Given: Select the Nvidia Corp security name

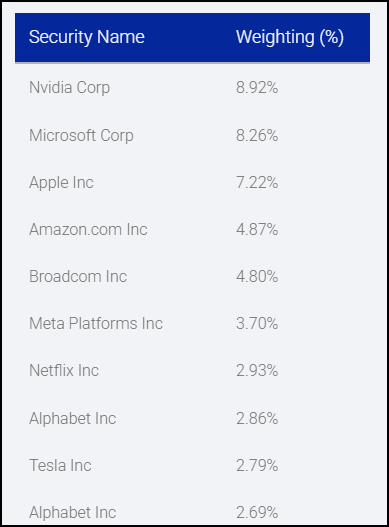Looking at the screenshot, I should click(70, 88).
